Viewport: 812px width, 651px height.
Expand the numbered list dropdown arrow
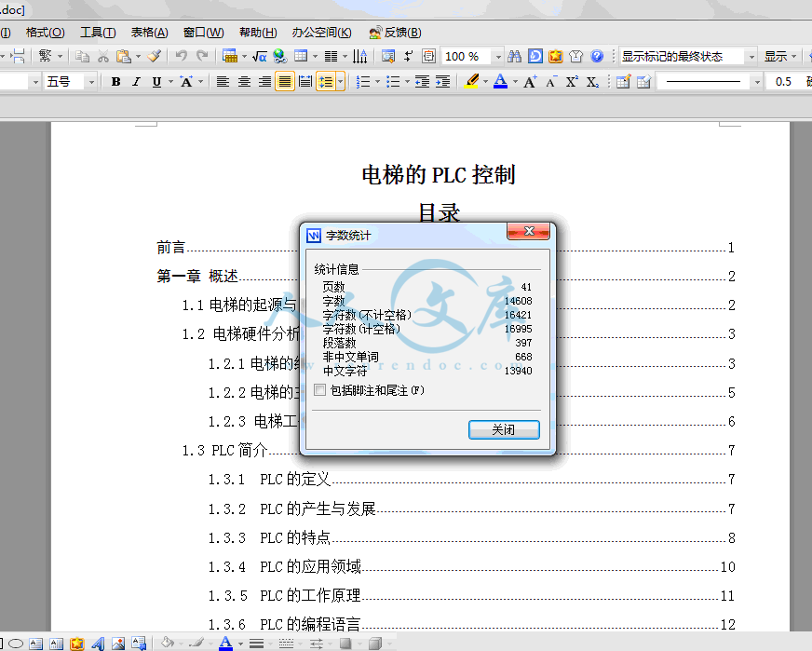pyautogui.click(x=377, y=81)
